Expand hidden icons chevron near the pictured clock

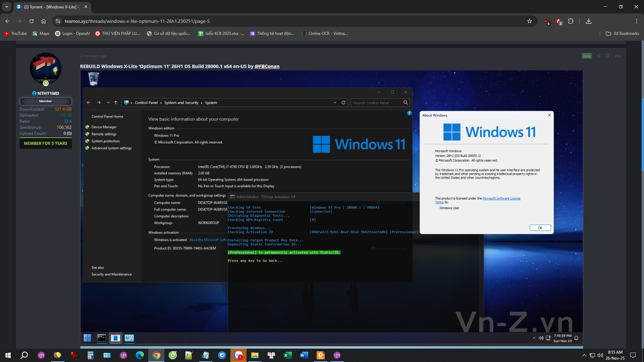pos(534,338)
